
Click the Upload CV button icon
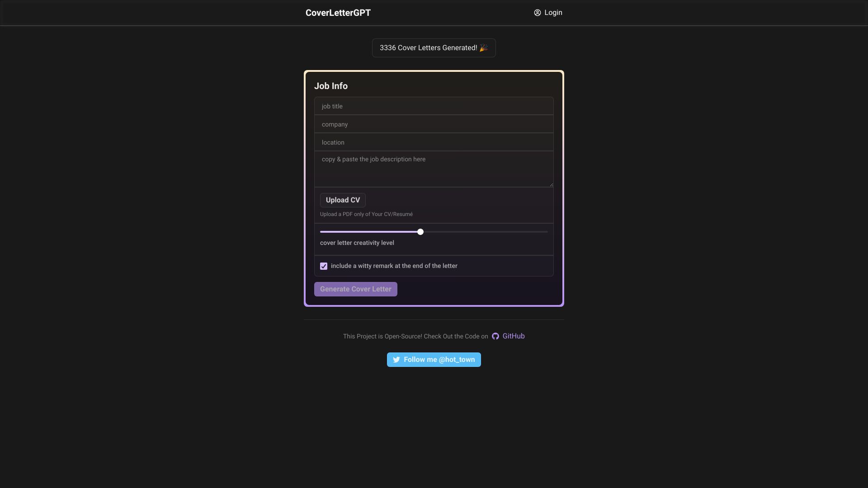[x=343, y=200]
